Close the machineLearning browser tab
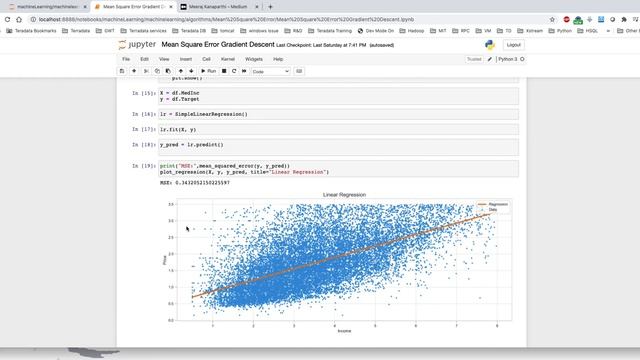Screen dimensions: 640x360 click(85, 7)
